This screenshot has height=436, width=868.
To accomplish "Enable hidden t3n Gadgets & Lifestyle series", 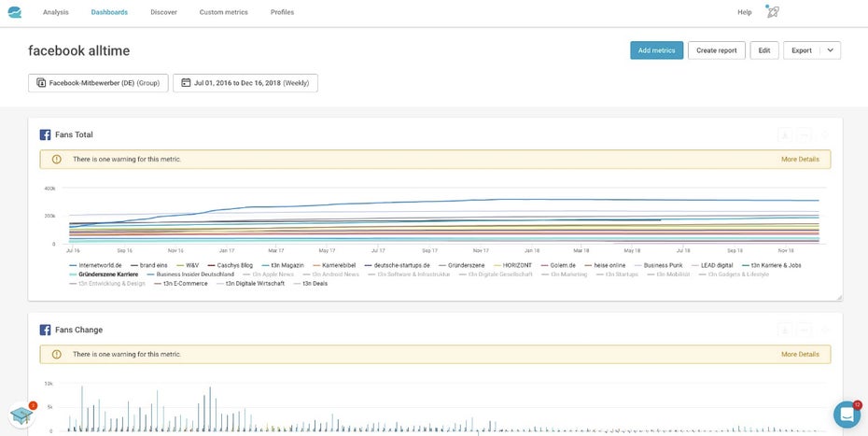I will click(734, 274).
